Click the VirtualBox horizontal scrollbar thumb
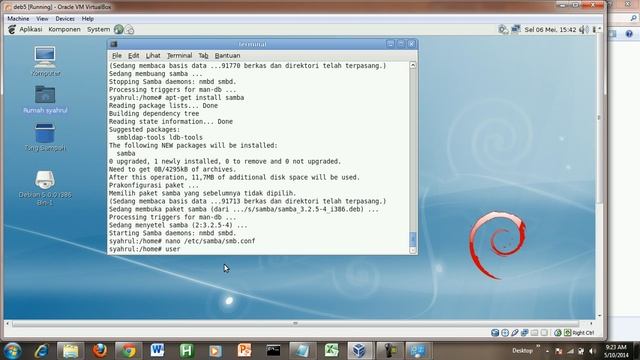Screen dimensions: 640x360 (295, 323)
